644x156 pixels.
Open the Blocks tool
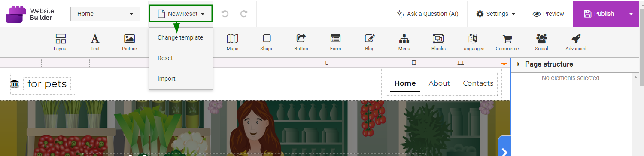click(438, 43)
